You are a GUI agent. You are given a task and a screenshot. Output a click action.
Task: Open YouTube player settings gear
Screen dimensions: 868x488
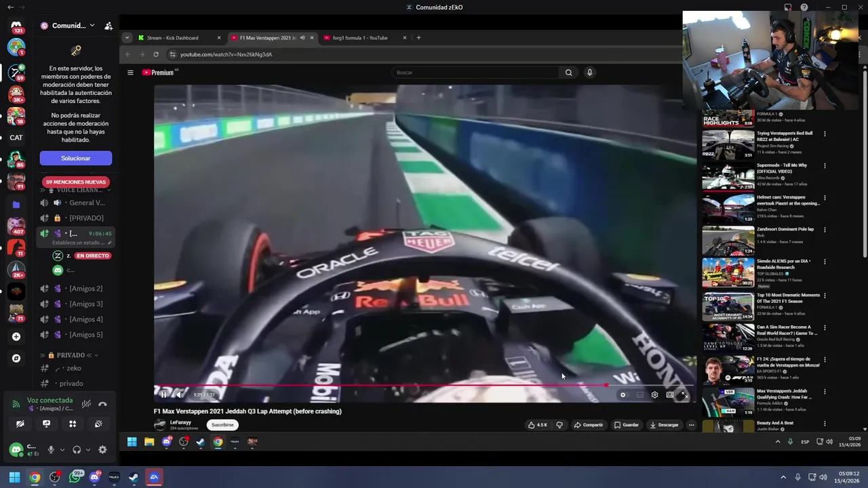point(654,394)
